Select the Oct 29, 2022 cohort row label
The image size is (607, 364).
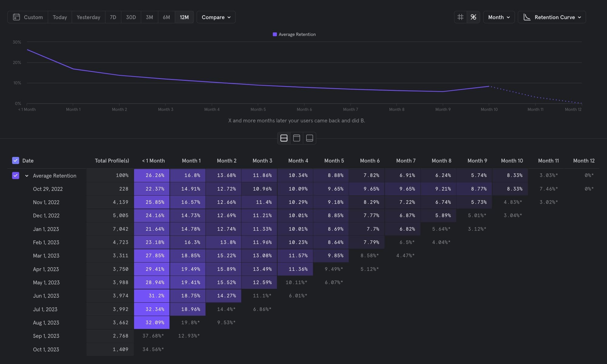click(x=48, y=189)
